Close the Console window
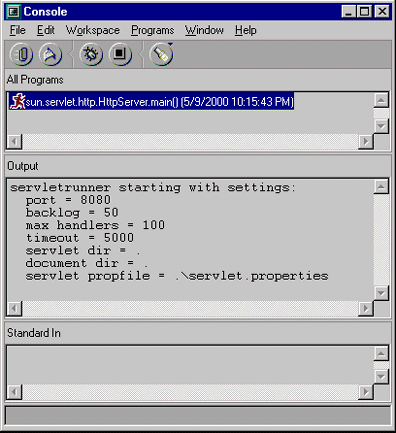The width and height of the screenshot is (396, 433). 382,12
